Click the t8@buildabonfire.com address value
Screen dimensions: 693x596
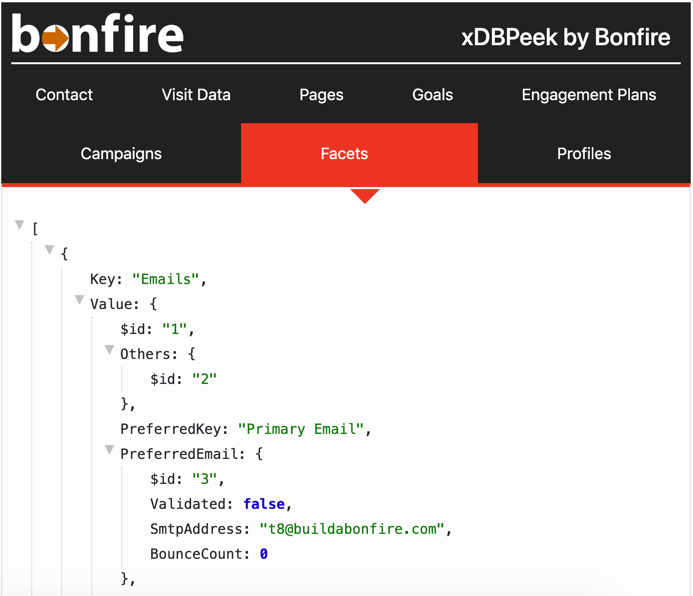[352, 529]
